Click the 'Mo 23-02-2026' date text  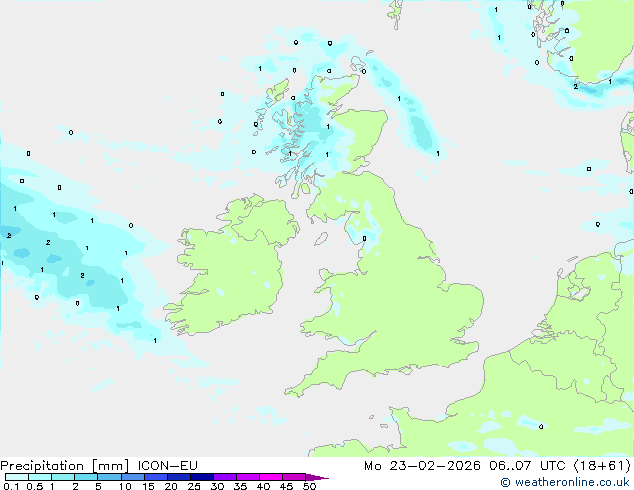coord(422,466)
